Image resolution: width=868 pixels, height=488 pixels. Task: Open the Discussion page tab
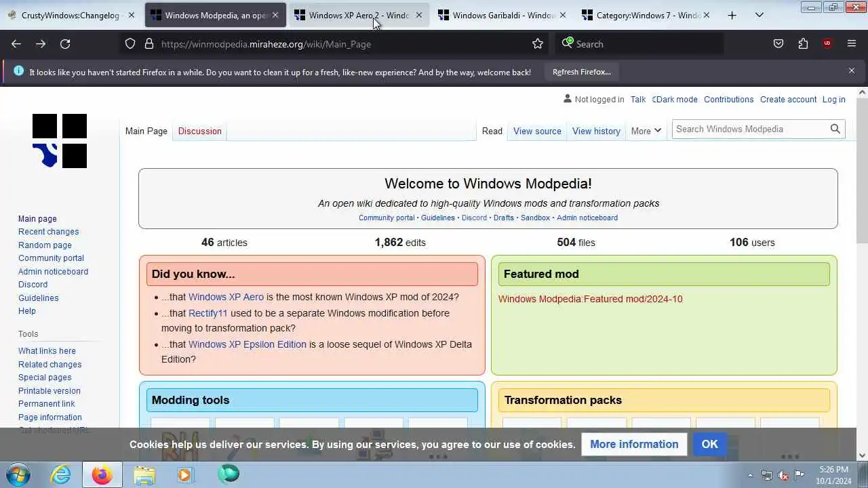[x=199, y=131]
